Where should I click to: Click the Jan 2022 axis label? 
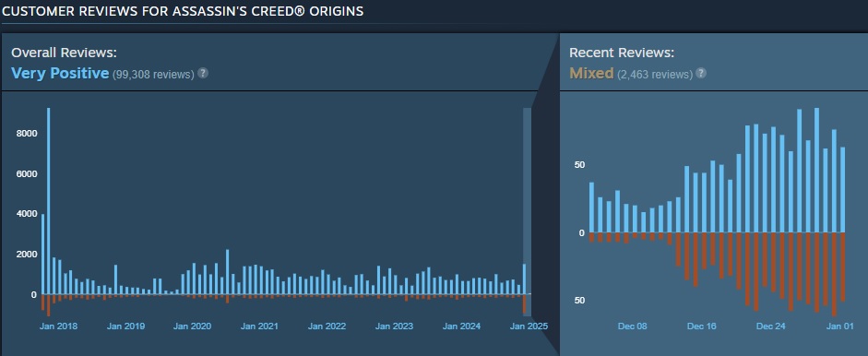click(x=327, y=326)
